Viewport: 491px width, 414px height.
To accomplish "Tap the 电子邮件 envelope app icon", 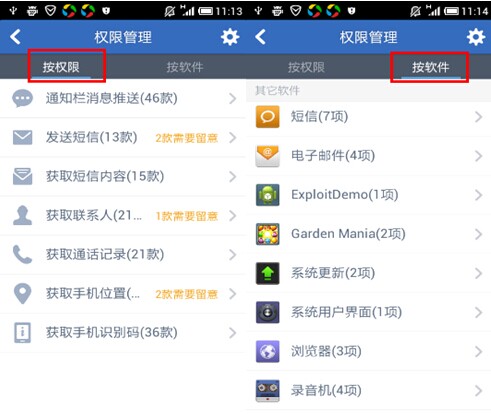I will (267, 156).
